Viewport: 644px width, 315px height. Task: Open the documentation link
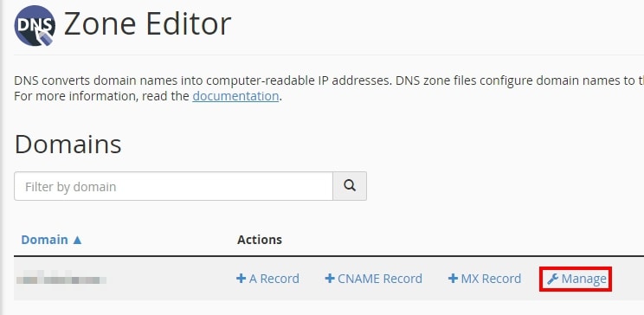coord(235,96)
